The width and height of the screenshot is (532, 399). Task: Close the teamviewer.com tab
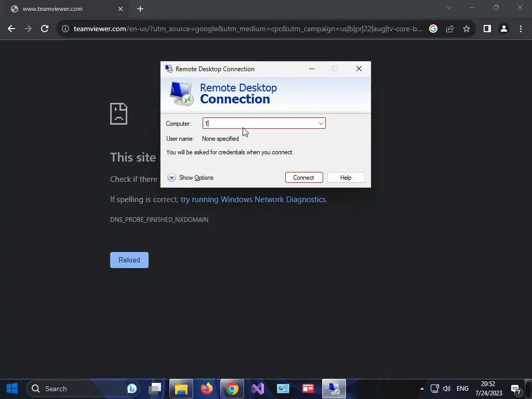[x=121, y=9]
